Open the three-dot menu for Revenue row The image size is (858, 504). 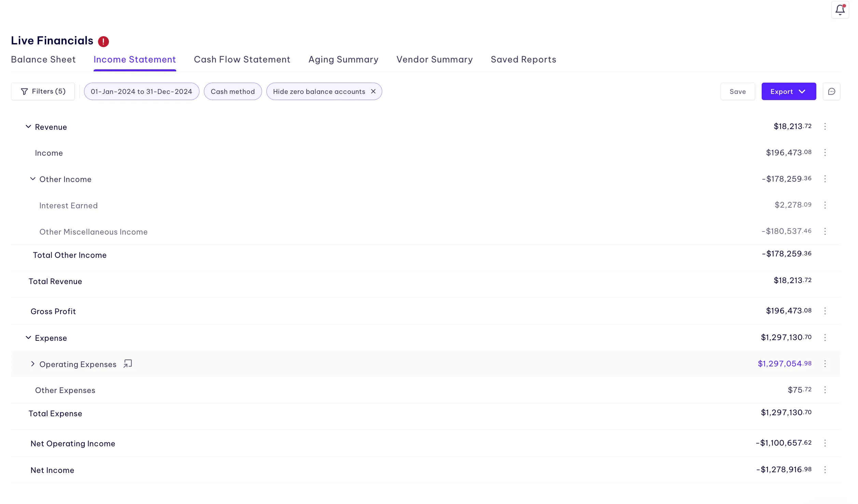pos(825,127)
